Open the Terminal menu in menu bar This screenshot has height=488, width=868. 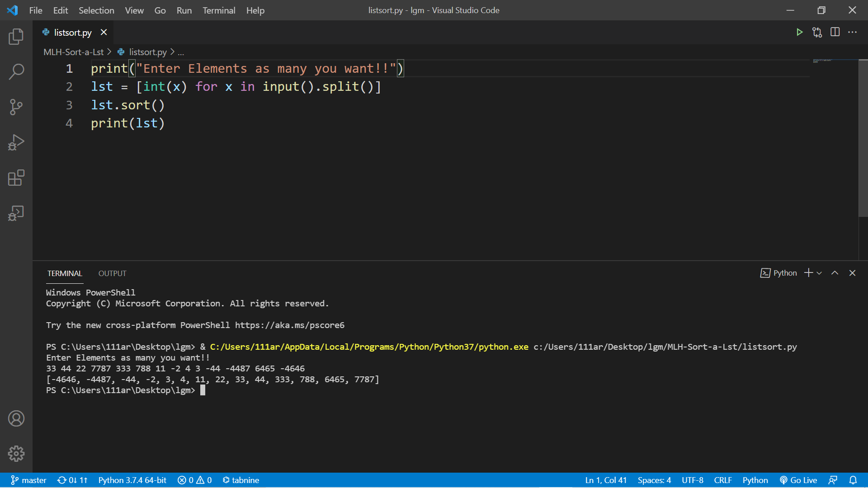[x=218, y=10]
